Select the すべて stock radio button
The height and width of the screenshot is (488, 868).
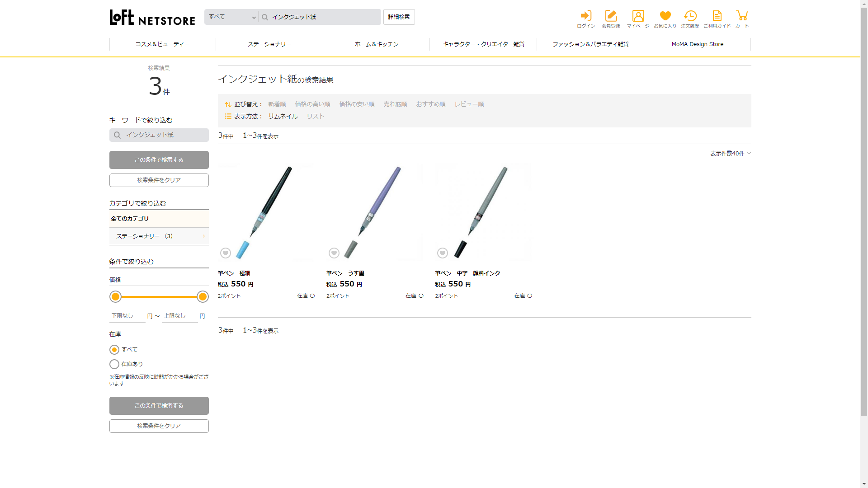tap(114, 350)
